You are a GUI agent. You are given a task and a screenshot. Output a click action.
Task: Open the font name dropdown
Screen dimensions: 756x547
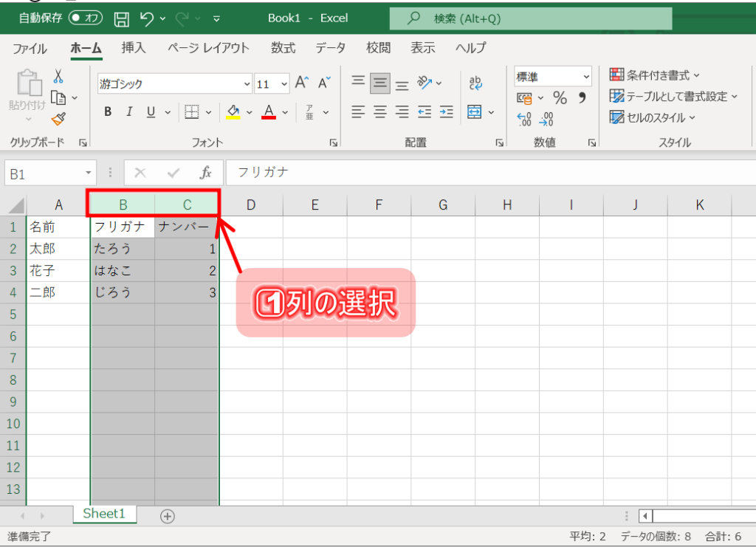247,84
